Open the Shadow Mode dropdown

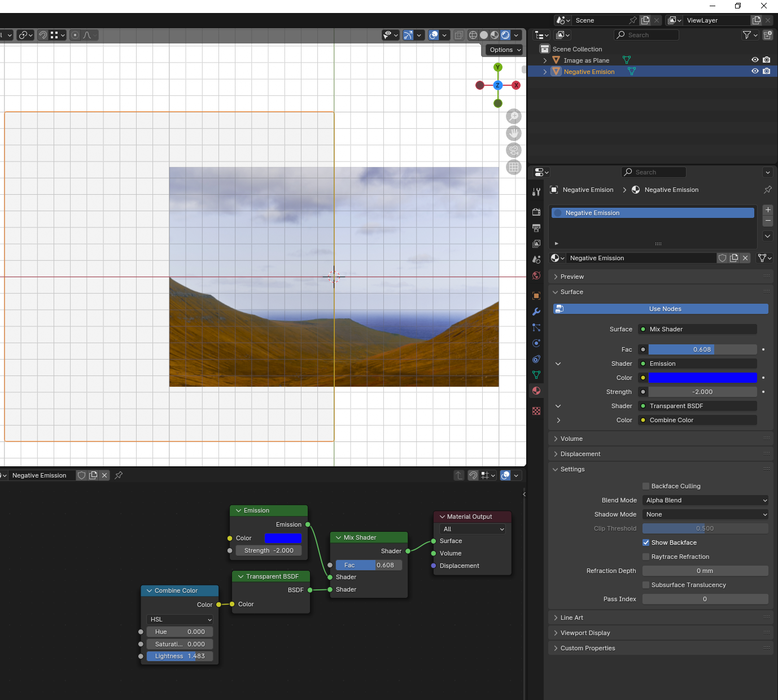(x=706, y=514)
